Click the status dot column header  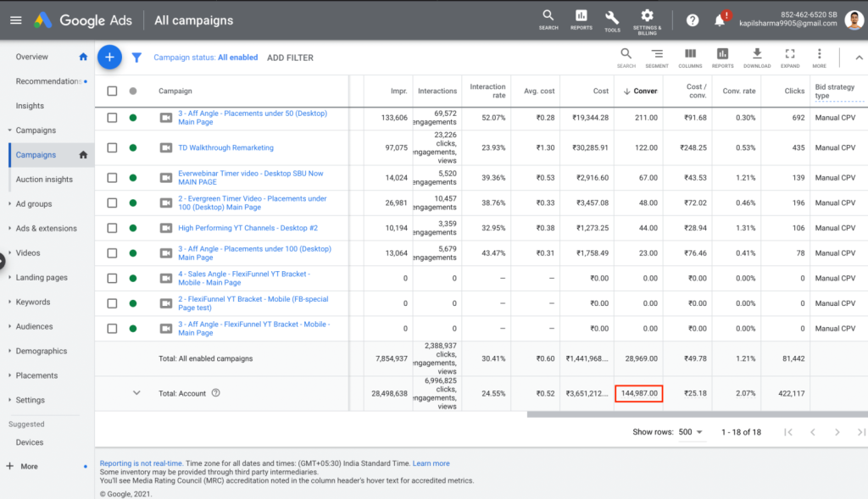coord(133,91)
